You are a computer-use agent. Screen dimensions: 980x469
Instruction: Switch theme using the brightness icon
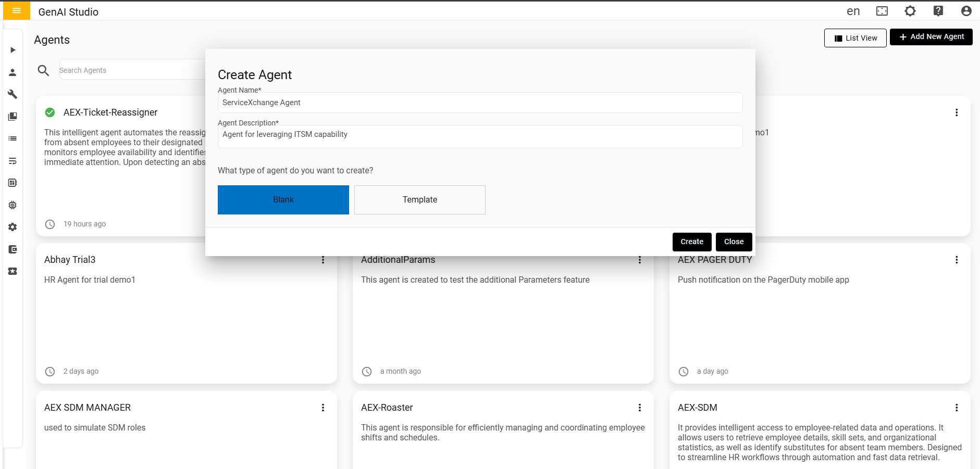pyautogui.click(x=910, y=11)
